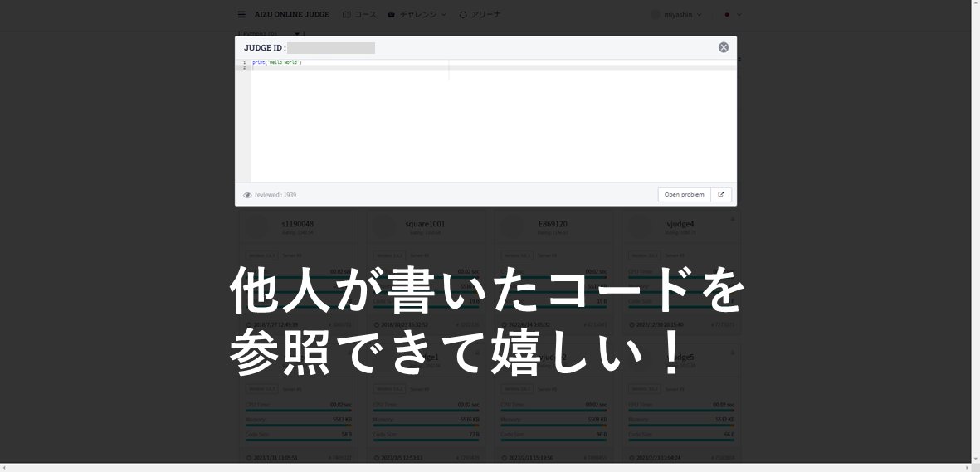Expand the チャレンジ dropdown

417,14
